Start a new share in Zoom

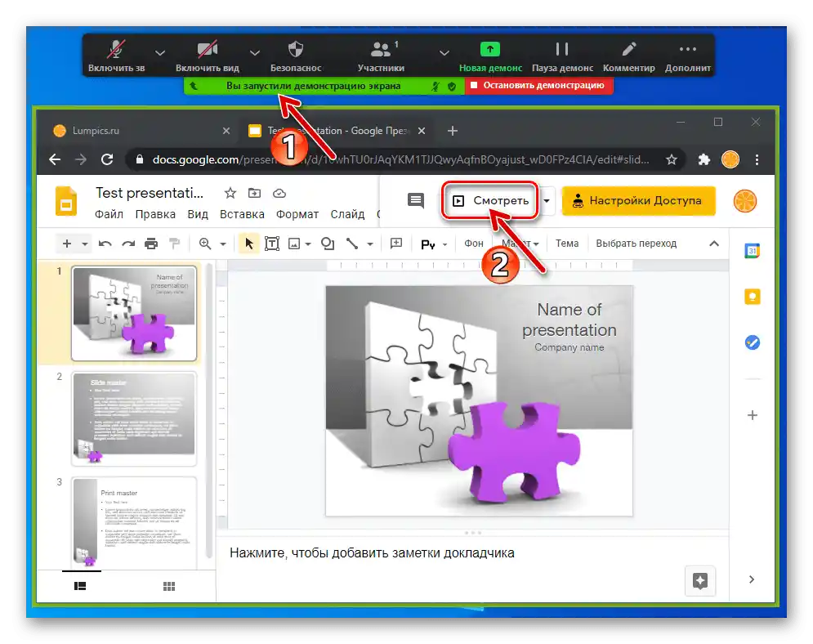click(490, 56)
